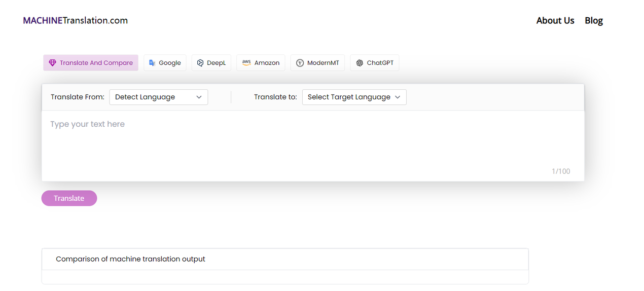Click the pink Translate button
This screenshot has width=644, height=291.
coord(69,198)
